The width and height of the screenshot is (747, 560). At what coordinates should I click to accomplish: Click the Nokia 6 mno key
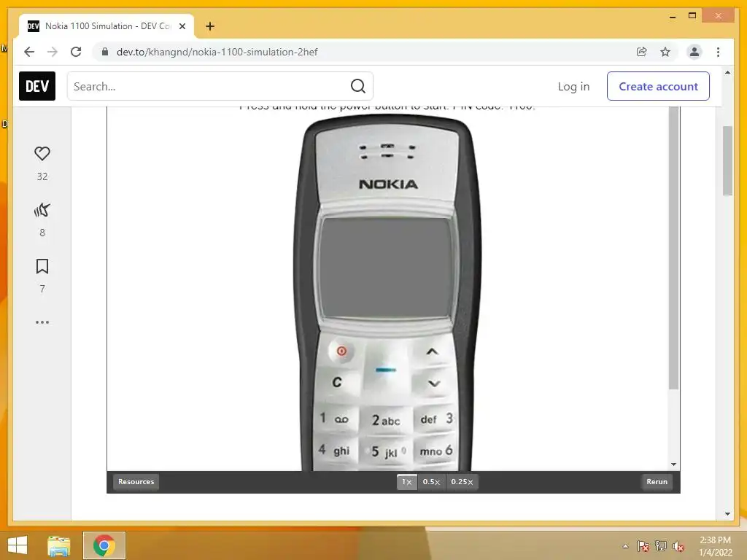[436, 451]
